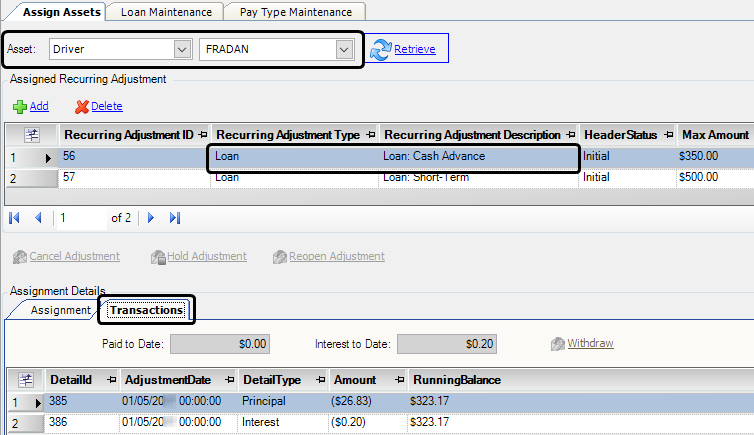The height and width of the screenshot is (435, 754).
Task: Pin the Recurring Adjustment ID column
Action: coord(203,135)
